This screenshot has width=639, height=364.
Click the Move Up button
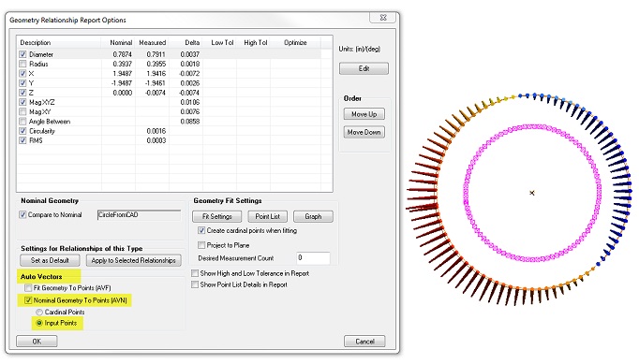click(x=364, y=114)
